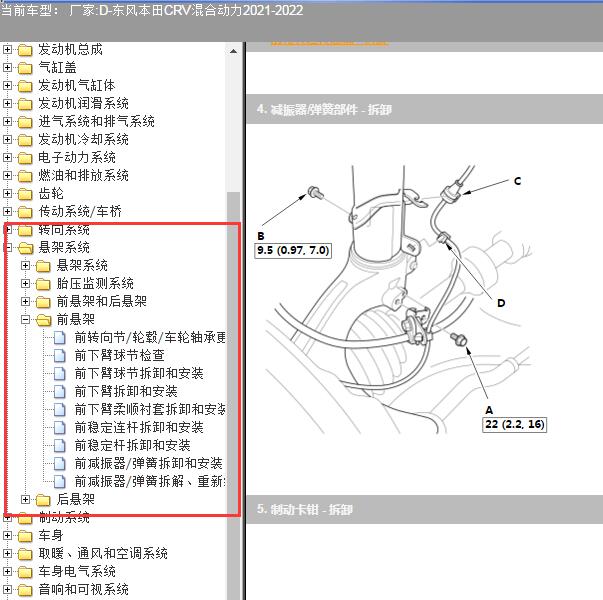Collapse the 前悬架 subfolder
This screenshot has width=603, height=600.
[x=25, y=320]
